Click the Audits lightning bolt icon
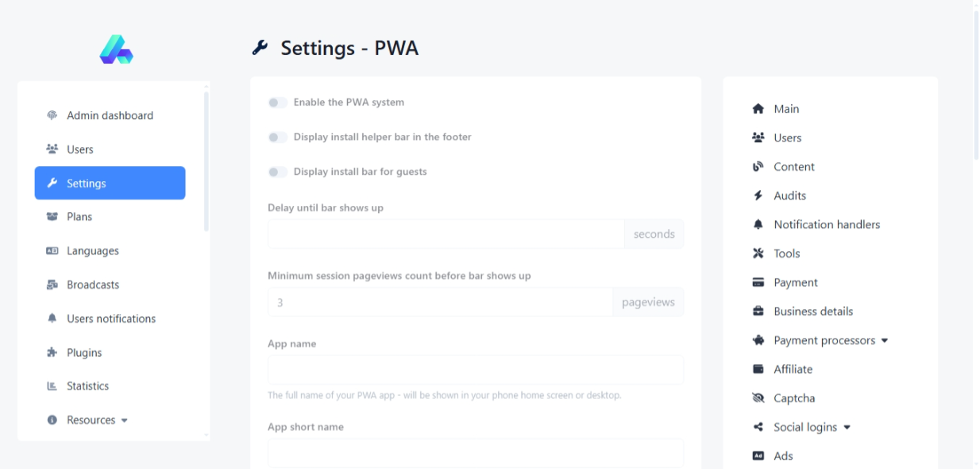 (758, 196)
